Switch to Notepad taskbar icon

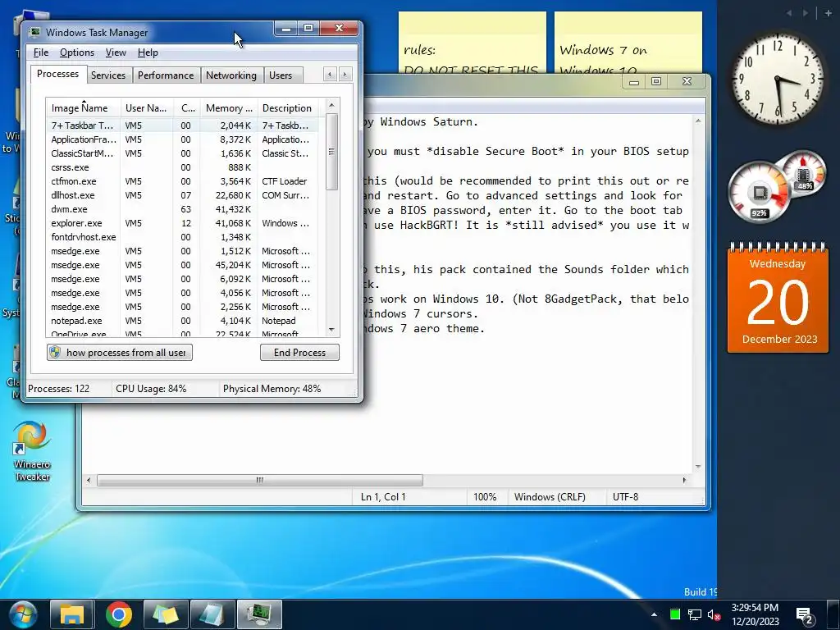[x=212, y=614]
